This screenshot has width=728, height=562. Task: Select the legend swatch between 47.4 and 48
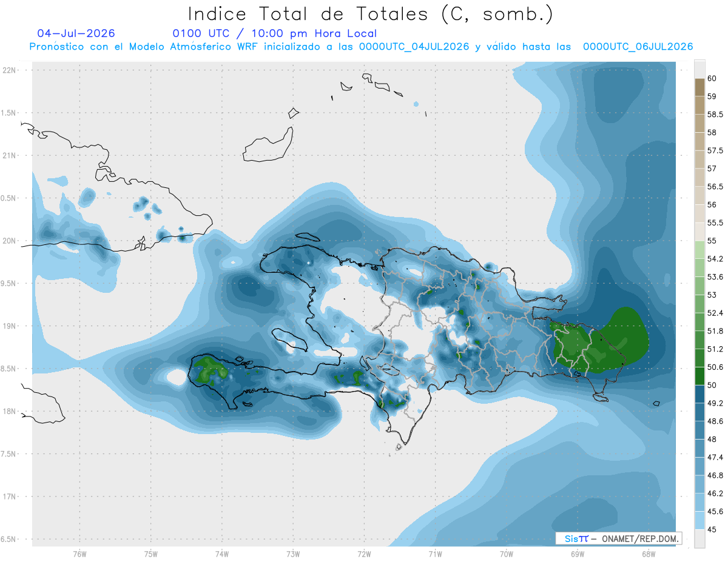coord(699,448)
